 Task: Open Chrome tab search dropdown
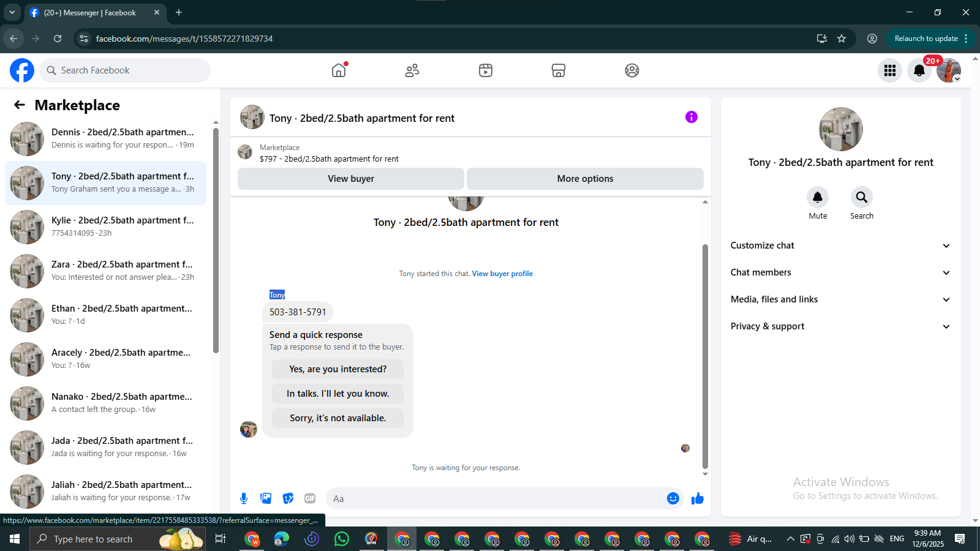[12, 12]
